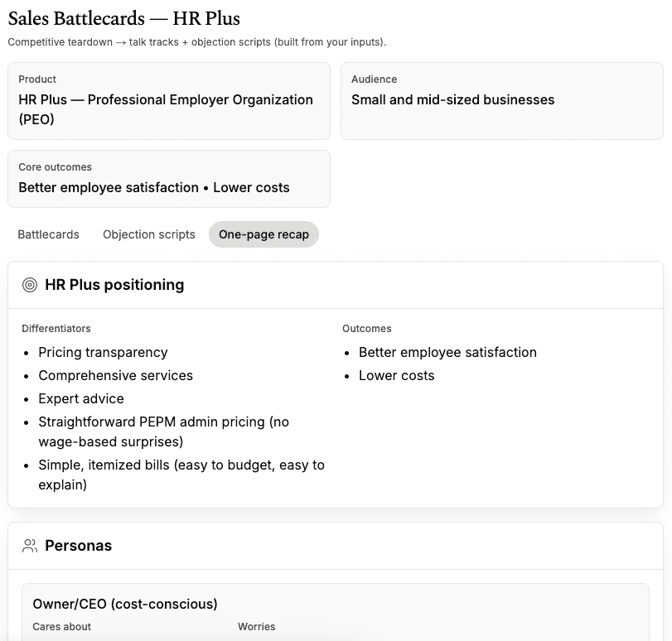Select the One-page recap tab
This screenshot has height=641, width=672.
pos(263,234)
